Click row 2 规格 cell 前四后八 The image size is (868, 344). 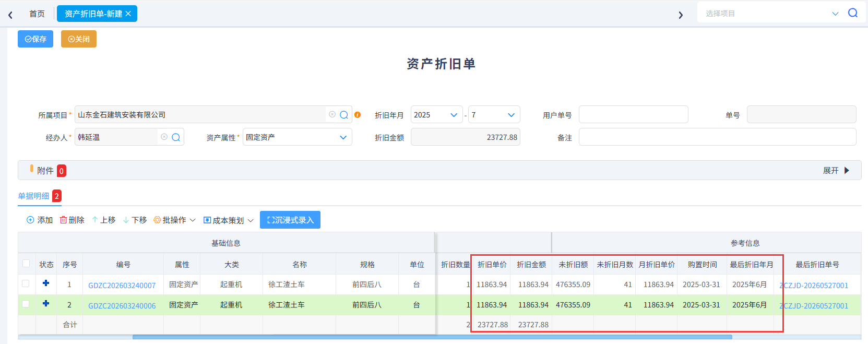(367, 305)
